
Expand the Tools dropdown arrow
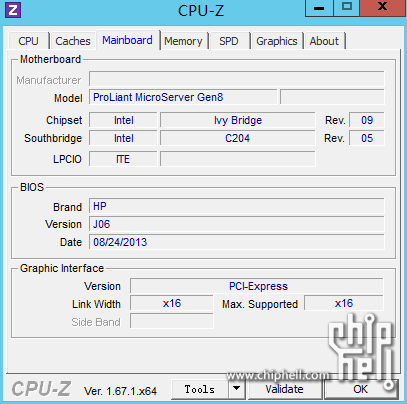click(236, 389)
